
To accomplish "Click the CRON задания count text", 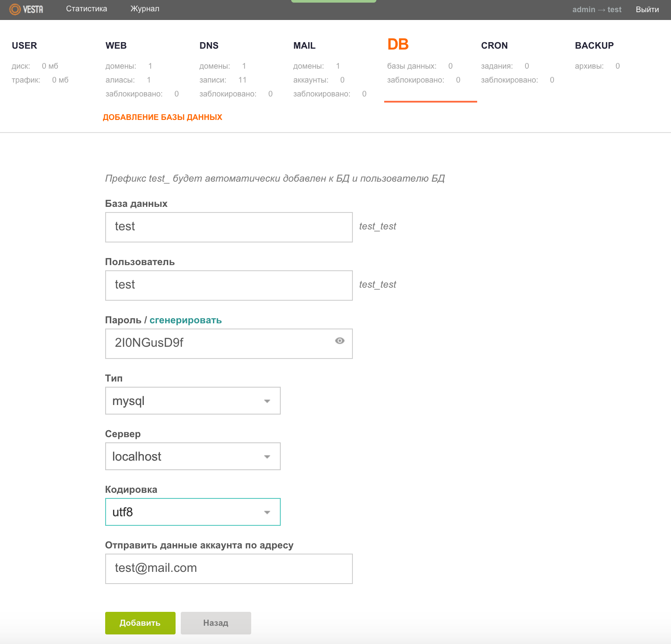I will pos(505,66).
